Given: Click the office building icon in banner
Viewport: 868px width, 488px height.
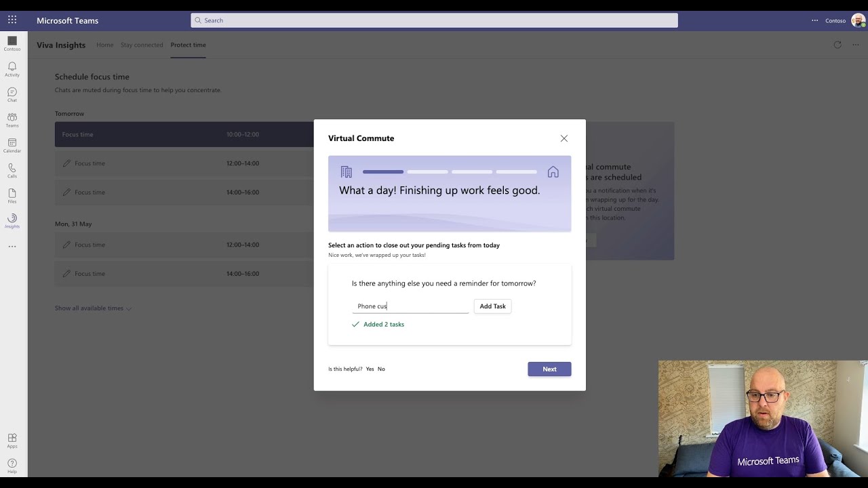Looking at the screenshot, I should [x=347, y=172].
